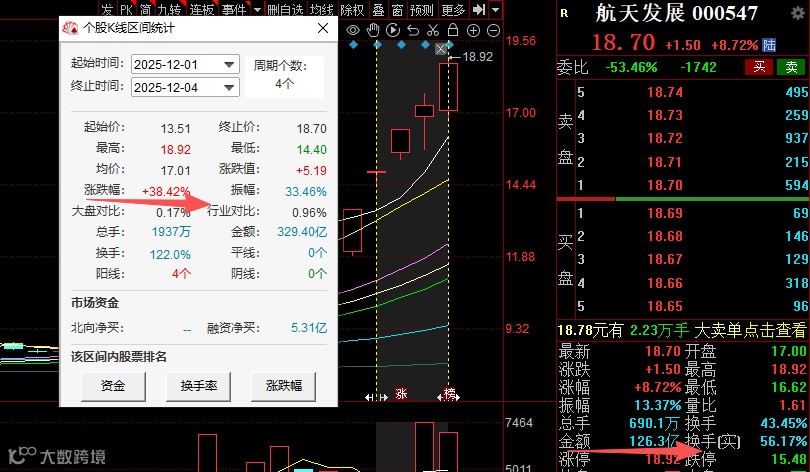Open the dropdown arrow beside skip-to-end icon

point(495,9)
